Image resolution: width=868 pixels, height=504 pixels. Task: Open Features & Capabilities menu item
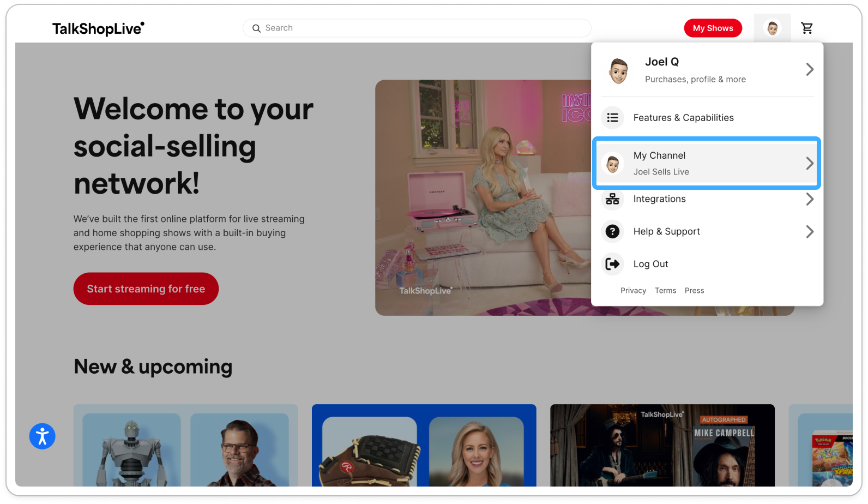(x=707, y=118)
